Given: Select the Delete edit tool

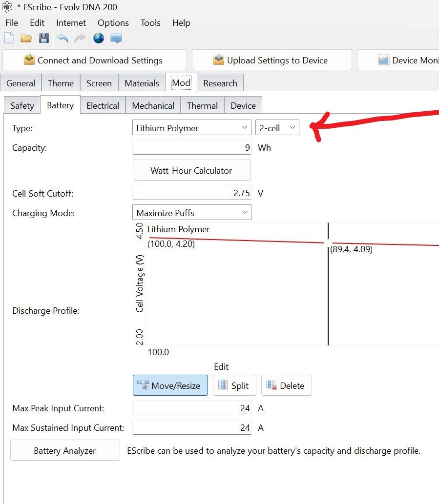Looking at the screenshot, I should point(286,385).
